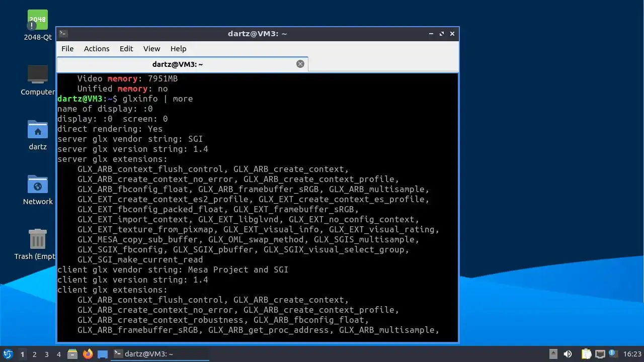The width and height of the screenshot is (644, 362).
Task: Click 'client glx vendor string: Mesa Project' line
Action: [x=173, y=269]
